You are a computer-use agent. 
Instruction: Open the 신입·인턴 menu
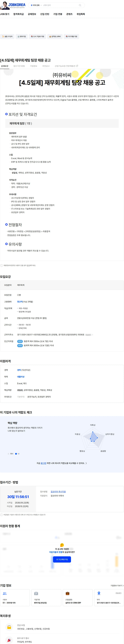point(45,14)
